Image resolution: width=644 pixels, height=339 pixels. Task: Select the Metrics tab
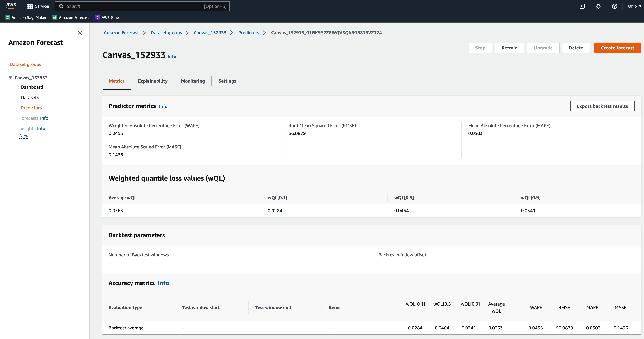(116, 81)
